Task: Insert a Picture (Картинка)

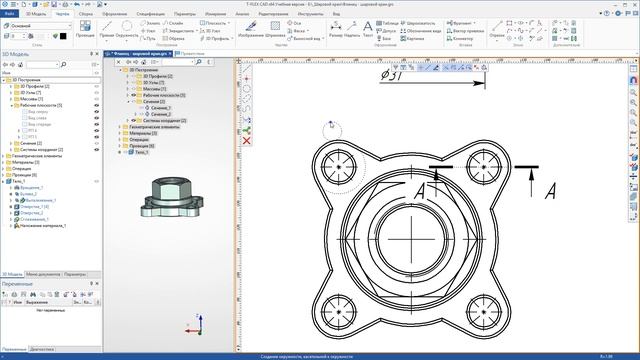Action: 412,38
